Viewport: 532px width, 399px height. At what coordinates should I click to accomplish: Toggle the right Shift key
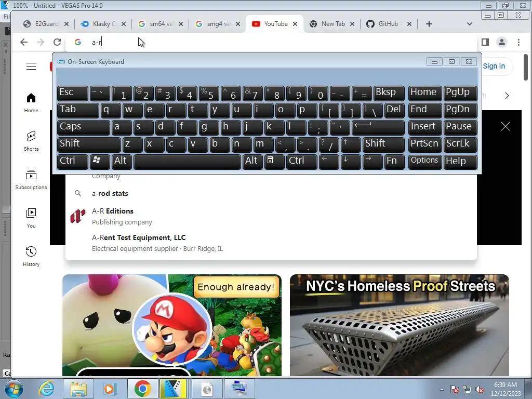383,144
